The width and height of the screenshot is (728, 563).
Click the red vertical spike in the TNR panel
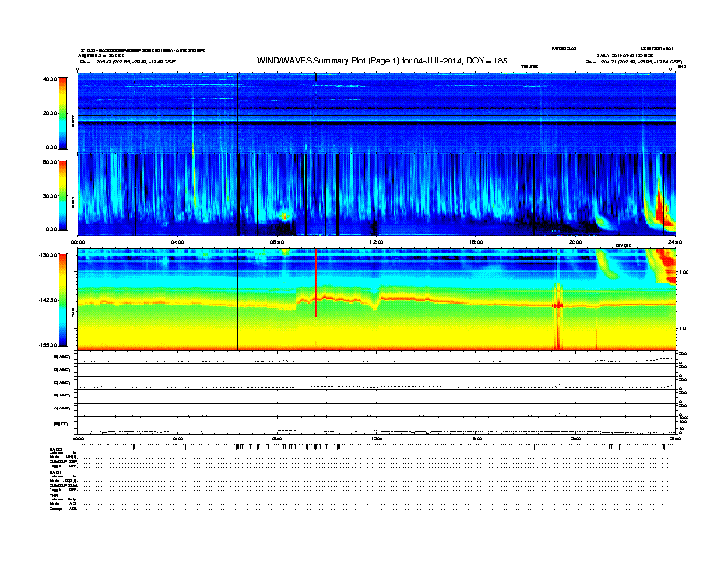point(316,283)
